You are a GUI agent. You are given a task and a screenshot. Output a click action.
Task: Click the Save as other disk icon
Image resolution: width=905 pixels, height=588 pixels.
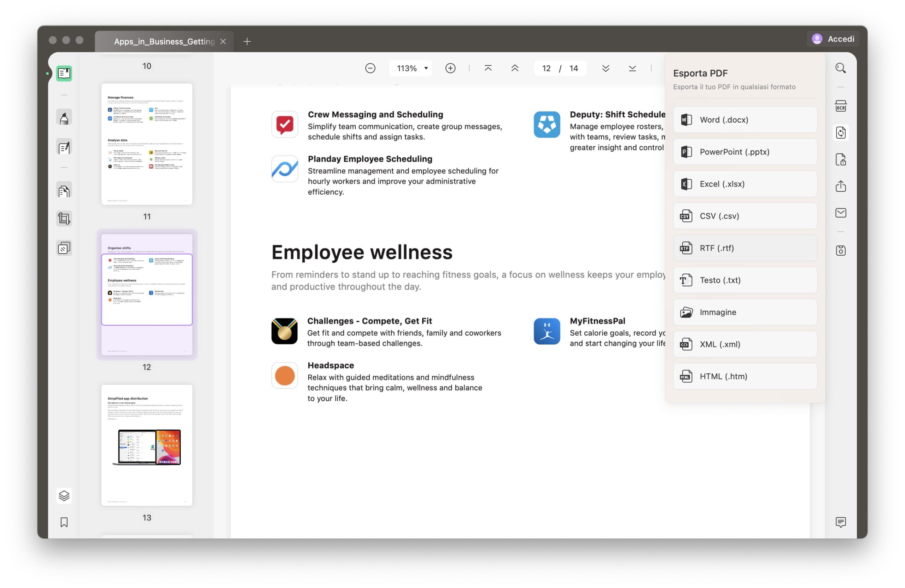pyautogui.click(x=840, y=251)
